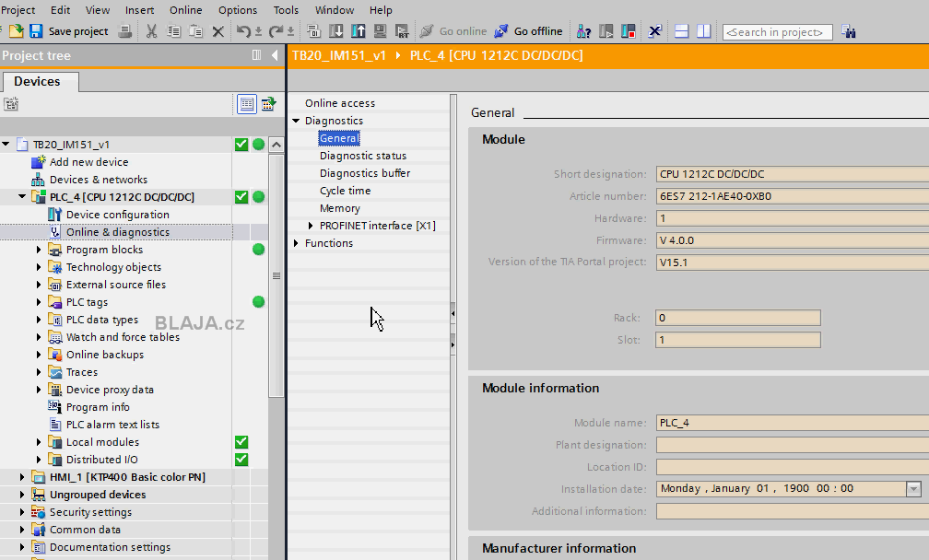Click the Print icon in the toolbar
The height and width of the screenshot is (560, 929).
click(x=125, y=30)
